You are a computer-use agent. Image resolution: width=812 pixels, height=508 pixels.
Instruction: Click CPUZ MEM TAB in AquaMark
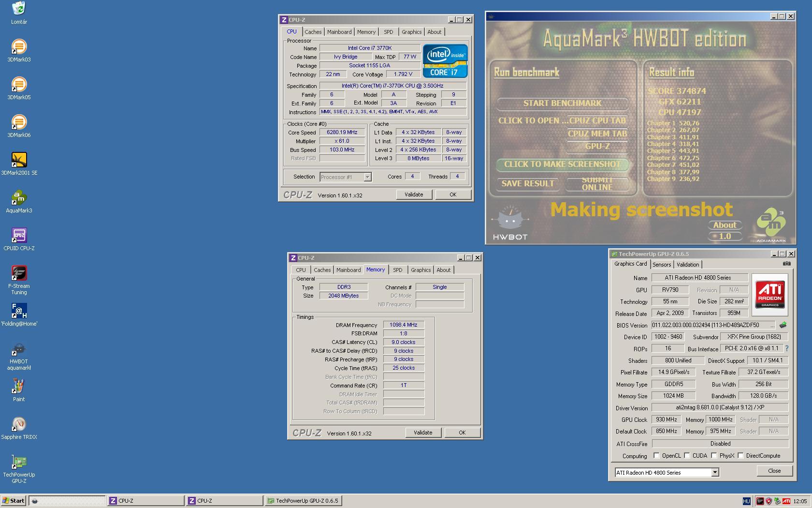(597, 134)
